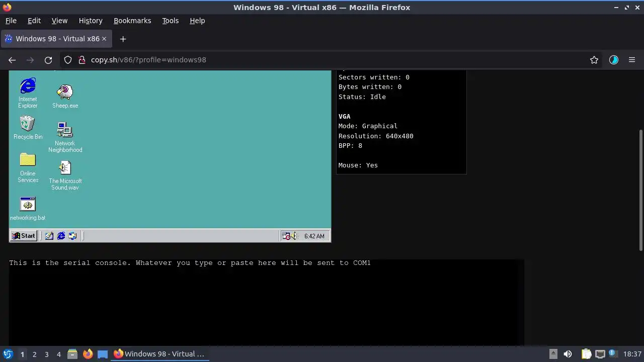Click the 'Status: Idle' text
Image resolution: width=644 pixels, height=362 pixels.
coord(362,97)
